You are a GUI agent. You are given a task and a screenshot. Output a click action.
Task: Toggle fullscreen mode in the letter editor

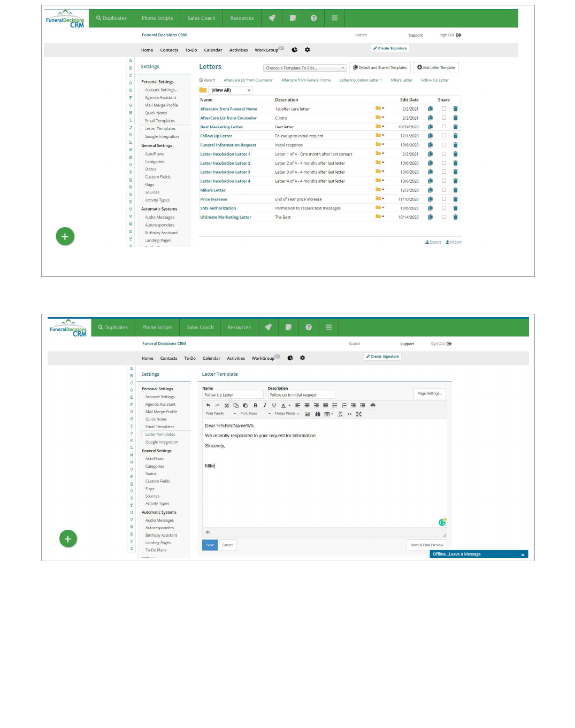[x=359, y=414]
